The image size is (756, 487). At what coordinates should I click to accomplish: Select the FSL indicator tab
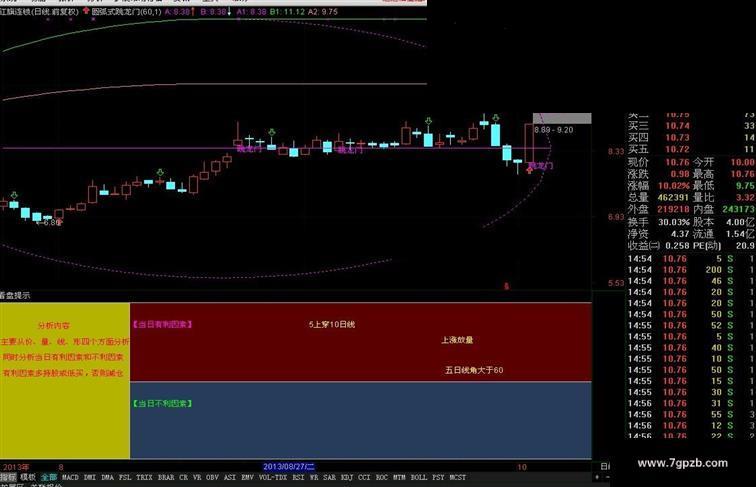(125, 477)
